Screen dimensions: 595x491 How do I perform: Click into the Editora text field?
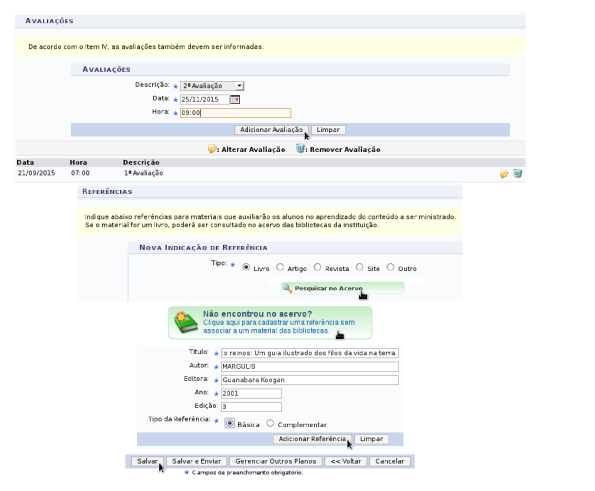(x=310, y=380)
